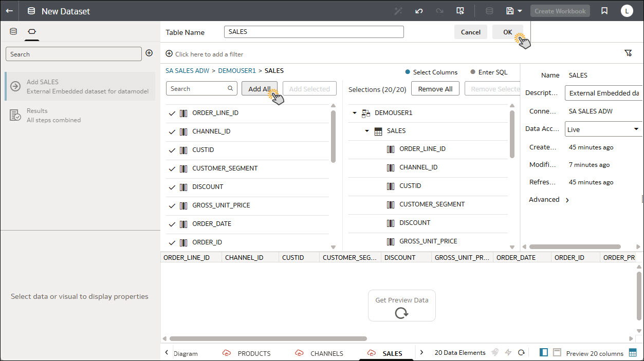Switch to the data cylinder tab in left panel
This screenshot has width=644, height=361.
[x=13, y=31]
